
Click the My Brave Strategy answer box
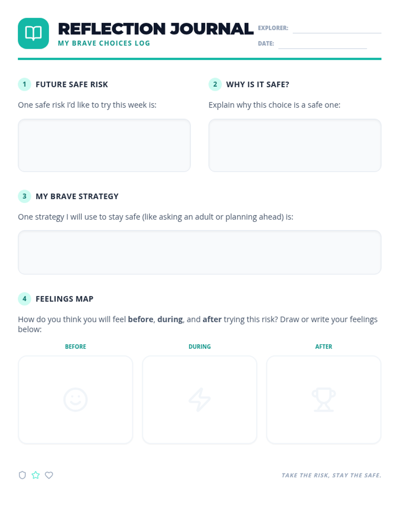(x=199, y=252)
